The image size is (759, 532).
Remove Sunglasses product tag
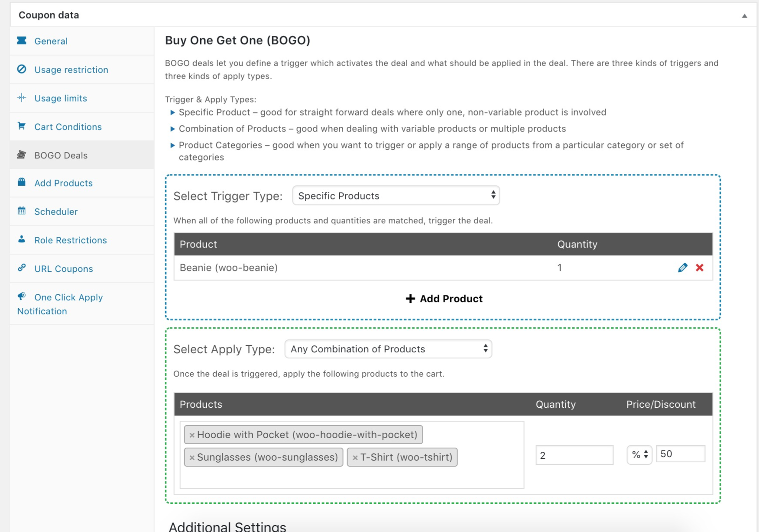point(192,458)
